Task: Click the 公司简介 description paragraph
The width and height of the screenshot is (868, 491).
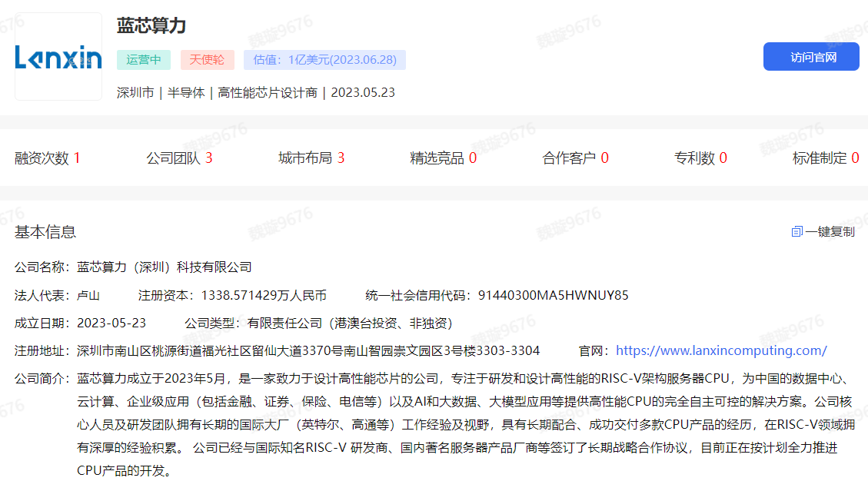Action: click(466, 425)
